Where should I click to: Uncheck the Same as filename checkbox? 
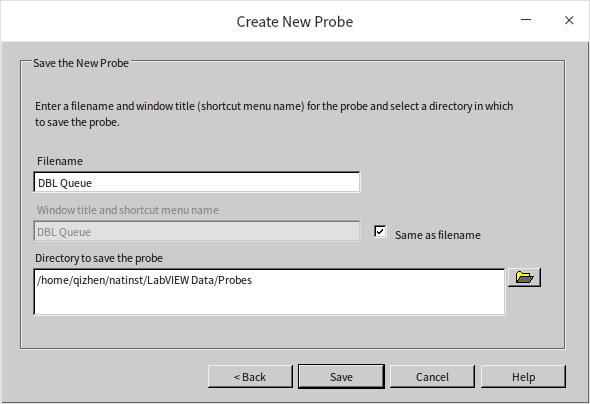tap(380, 231)
